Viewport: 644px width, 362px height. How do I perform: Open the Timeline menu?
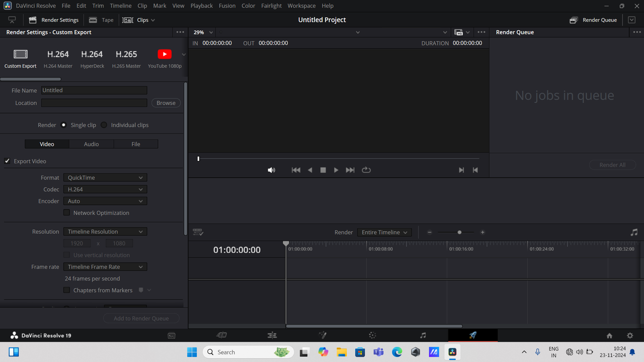[x=120, y=6]
